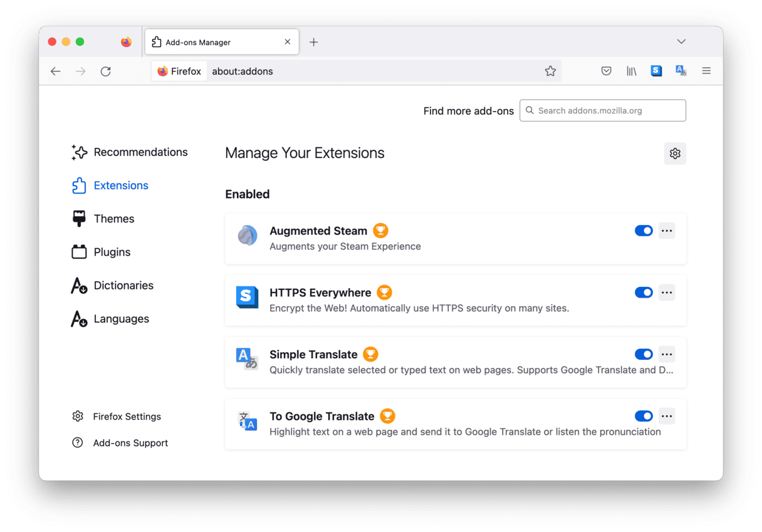Disable the Augmented Steam extension
Viewport: 762px width, 532px height.
(x=644, y=231)
